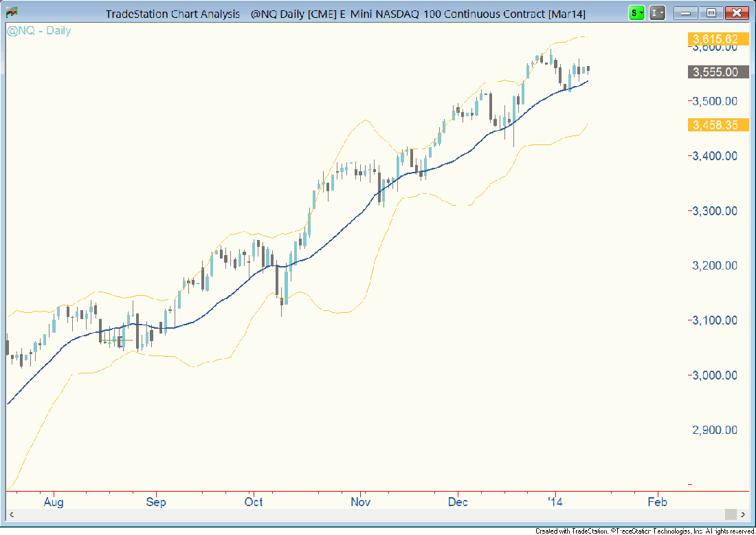Click the lower band value 3,458.35 label
Image resolution: width=756 pixels, height=535 pixels.
pyautogui.click(x=715, y=124)
